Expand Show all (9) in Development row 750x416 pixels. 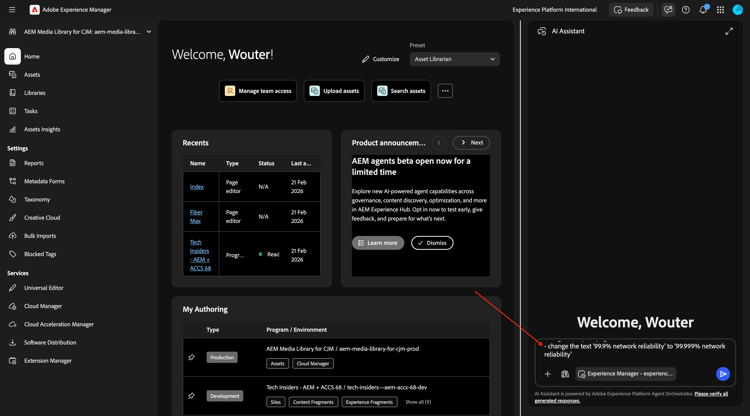coord(418,402)
